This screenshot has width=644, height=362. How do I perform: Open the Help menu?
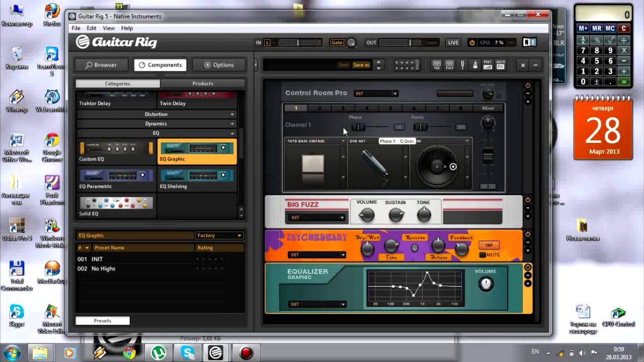pos(127,28)
